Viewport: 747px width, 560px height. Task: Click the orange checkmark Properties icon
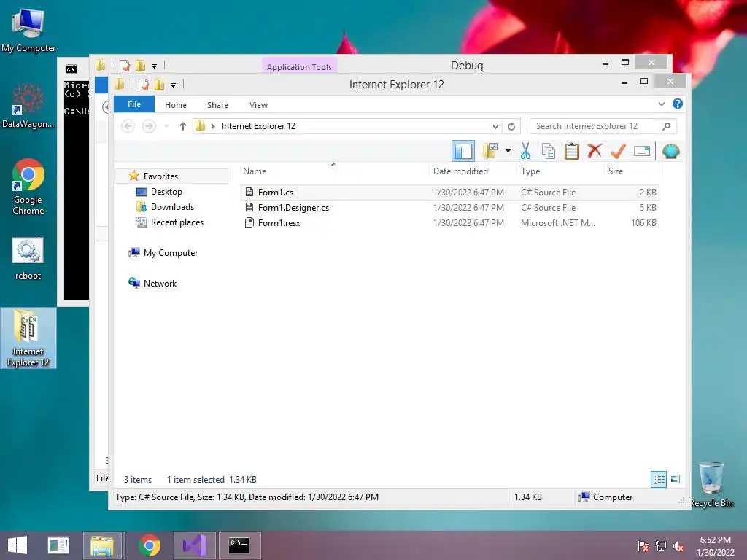click(x=618, y=152)
